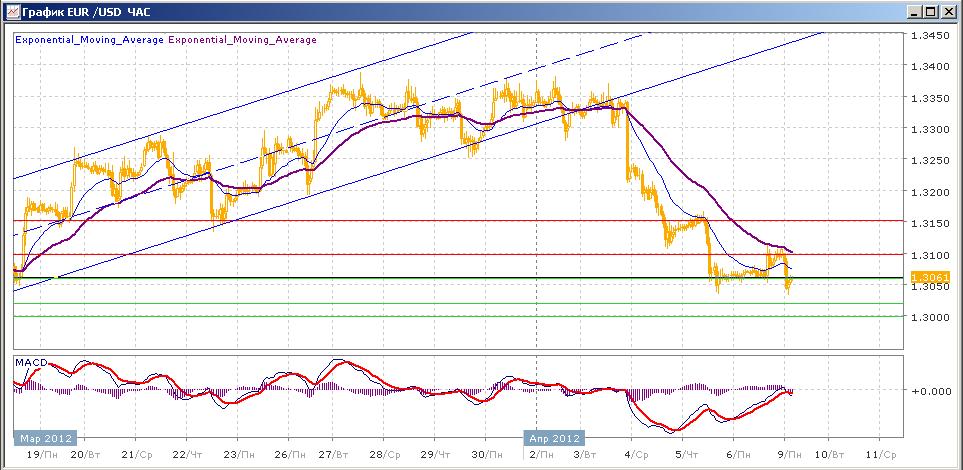Image resolution: width=963 pixels, height=470 pixels.
Task: Click the 28/Ср date label
Action: [384, 455]
